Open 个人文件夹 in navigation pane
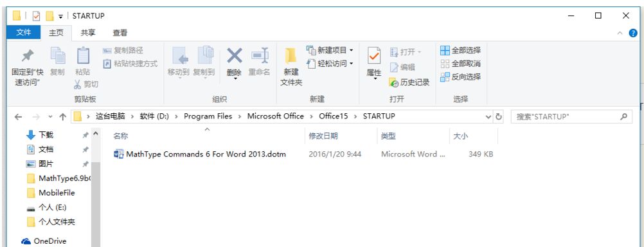The height and width of the screenshot is (247, 644). pyautogui.click(x=51, y=222)
